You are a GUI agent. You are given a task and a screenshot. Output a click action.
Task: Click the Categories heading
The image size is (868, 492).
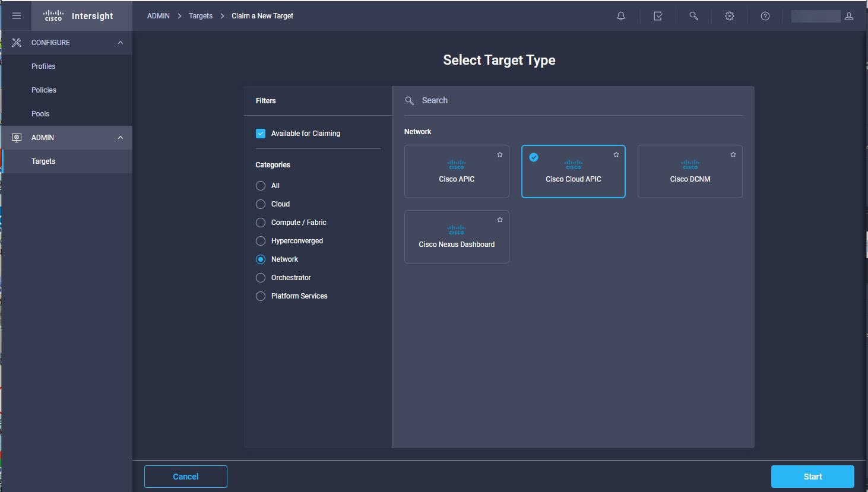pos(273,165)
